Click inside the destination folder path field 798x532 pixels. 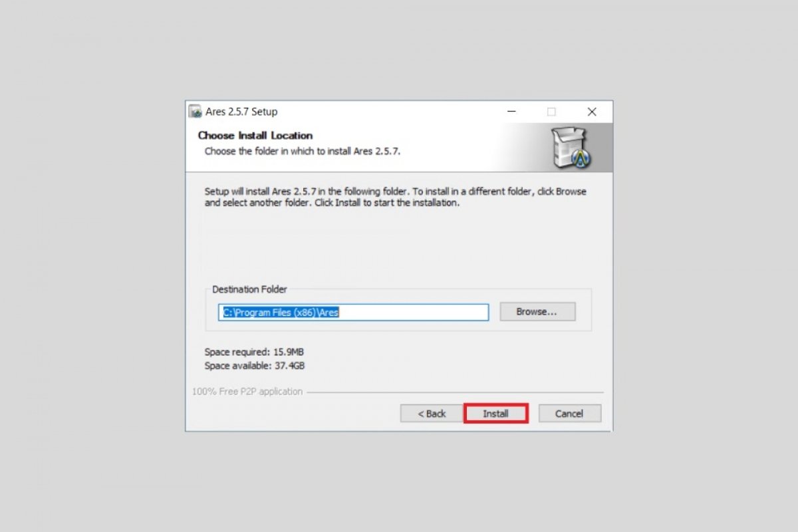[x=354, y=312]
